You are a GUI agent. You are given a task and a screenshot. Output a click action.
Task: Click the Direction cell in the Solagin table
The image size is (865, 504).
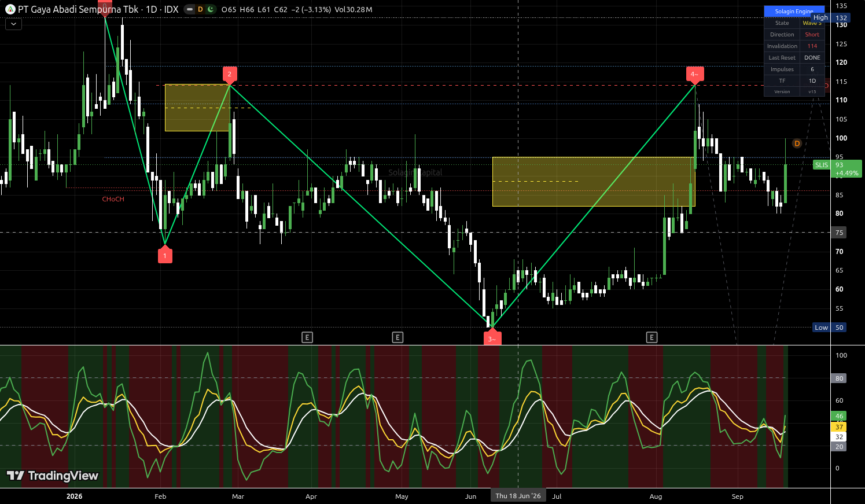[782, 35]
